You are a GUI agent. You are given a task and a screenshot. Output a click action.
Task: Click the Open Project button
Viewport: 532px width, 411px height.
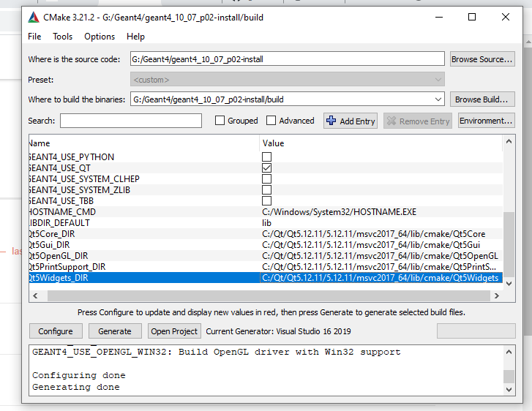174,331
